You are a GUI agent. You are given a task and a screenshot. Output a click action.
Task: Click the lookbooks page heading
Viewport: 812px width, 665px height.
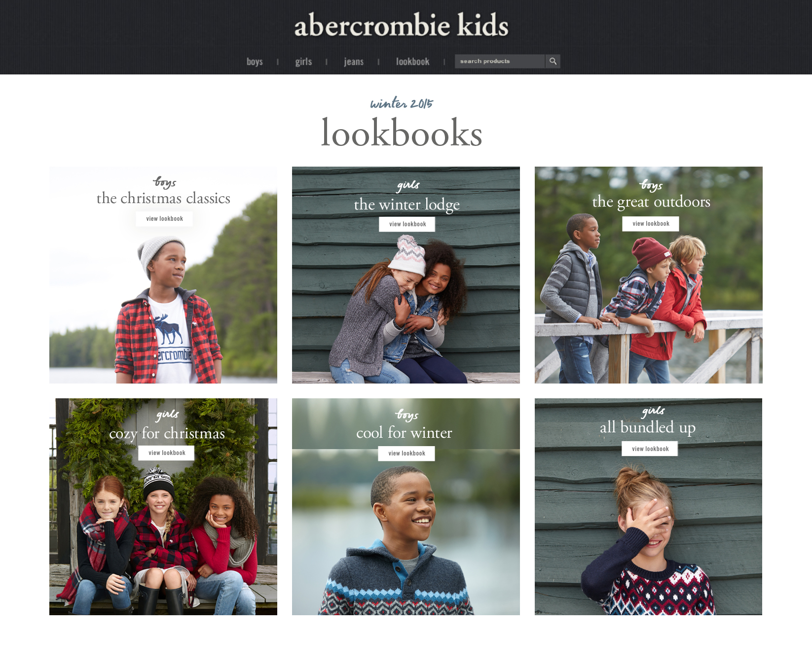coord(402,133)
